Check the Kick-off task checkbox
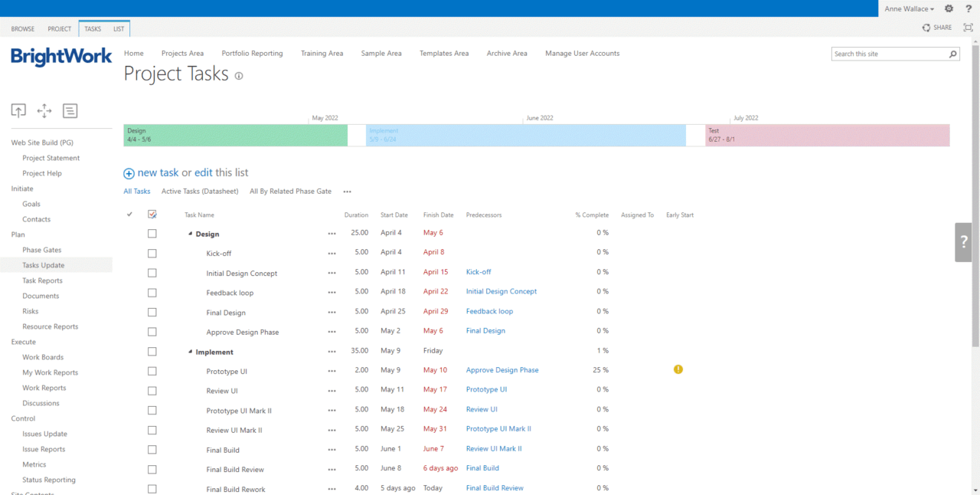 152,253
